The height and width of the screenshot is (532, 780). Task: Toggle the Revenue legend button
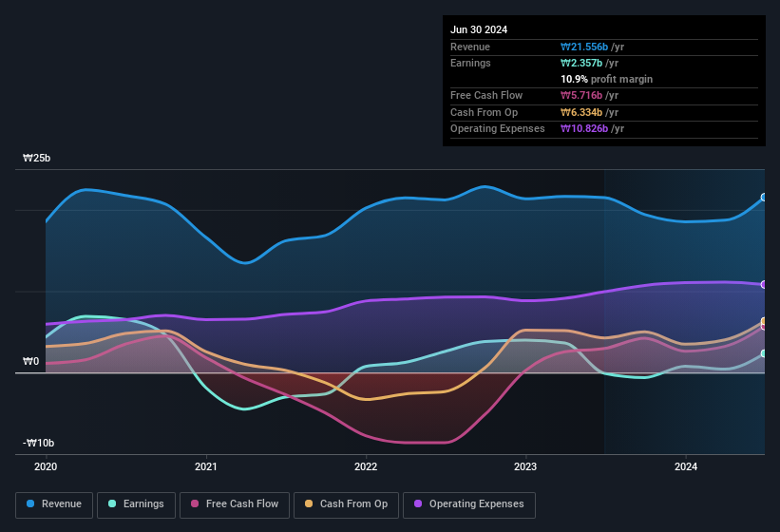54,504
